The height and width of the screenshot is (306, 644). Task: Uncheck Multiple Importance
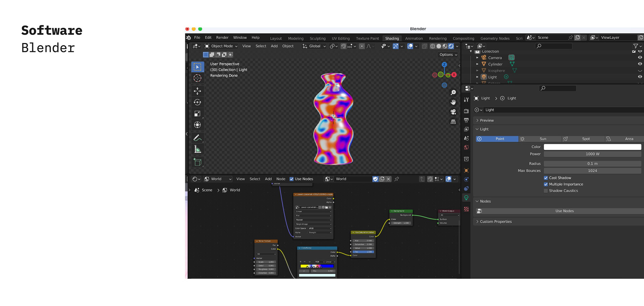546,184
